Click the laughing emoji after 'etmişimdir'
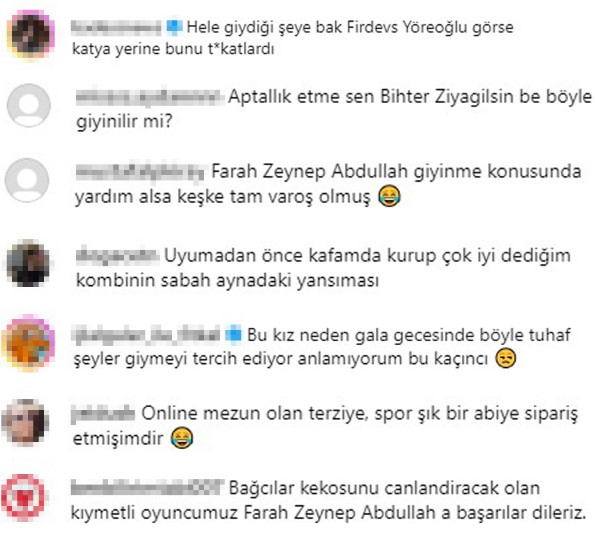This screenshot has width=595, height=545. tap(182, 438)
